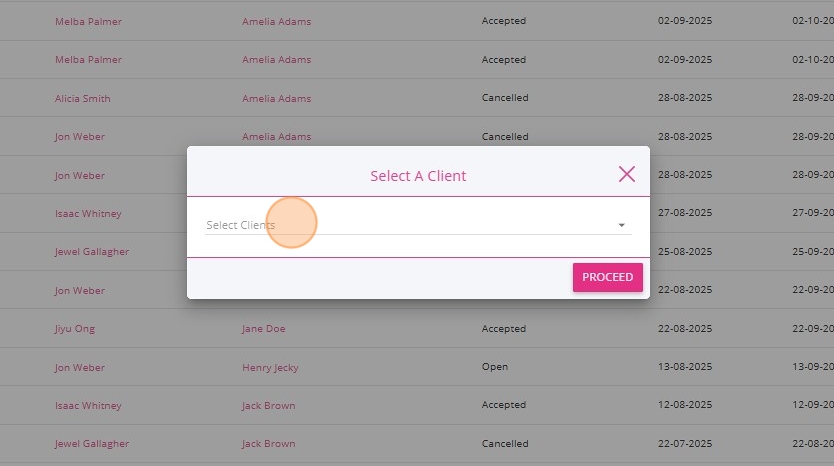Click the Select A Client dialog title

[x=418, y=176]
